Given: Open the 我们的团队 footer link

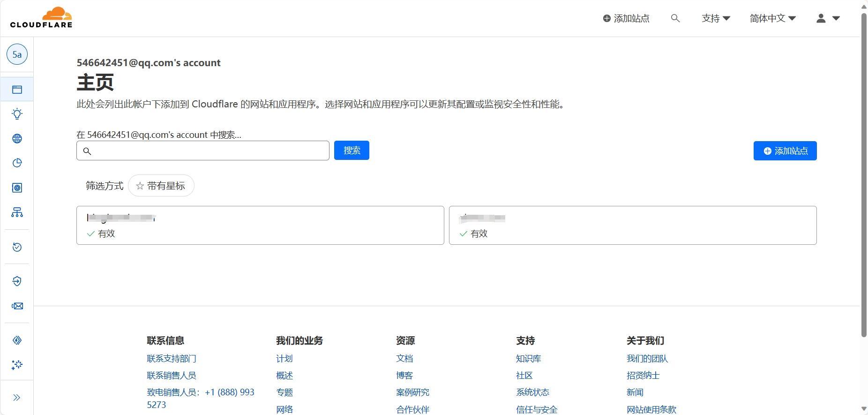Looking at the screenshot, I should click(x=647, y=358).
